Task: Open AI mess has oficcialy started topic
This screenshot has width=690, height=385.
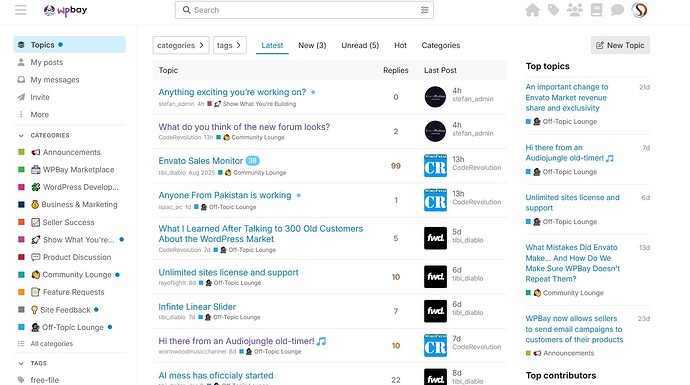Action: click(x=216, y=375)
